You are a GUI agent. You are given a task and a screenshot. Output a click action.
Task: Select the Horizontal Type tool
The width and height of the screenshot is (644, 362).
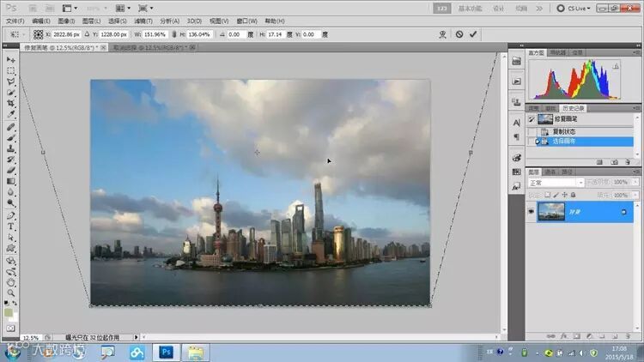[x=10, y=226]
